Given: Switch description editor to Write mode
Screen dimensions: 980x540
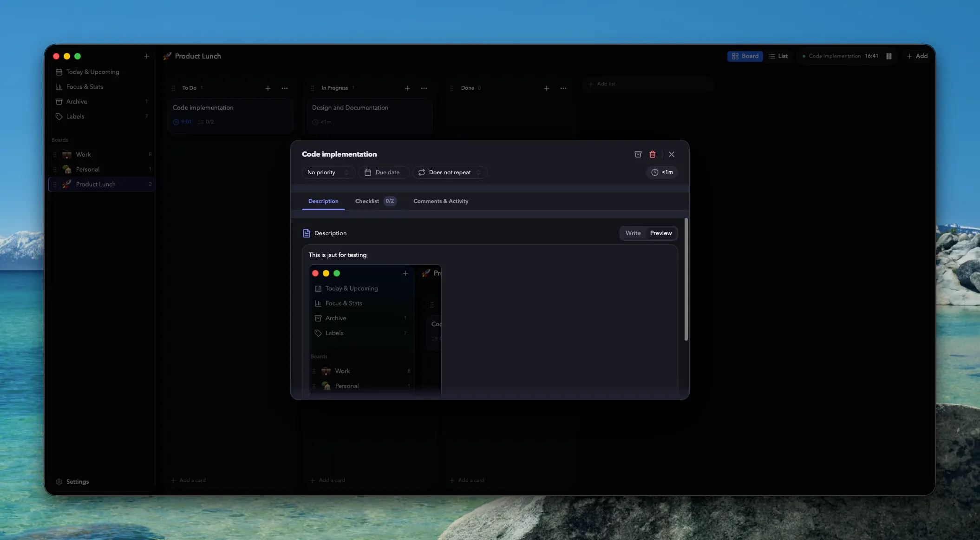Looking at the screenshot, I should coord(633,233).
